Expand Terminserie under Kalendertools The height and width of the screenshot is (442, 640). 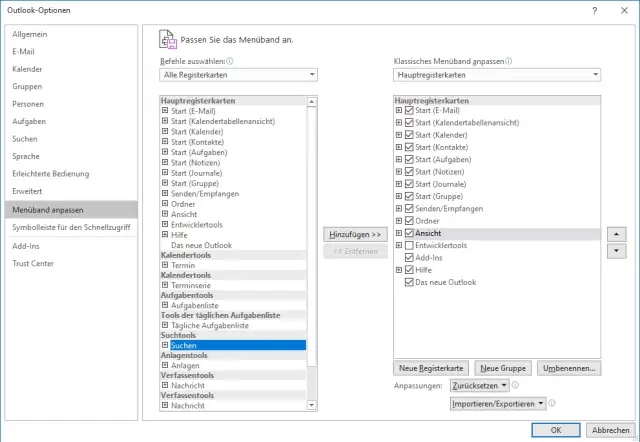(x=165, y=285)
